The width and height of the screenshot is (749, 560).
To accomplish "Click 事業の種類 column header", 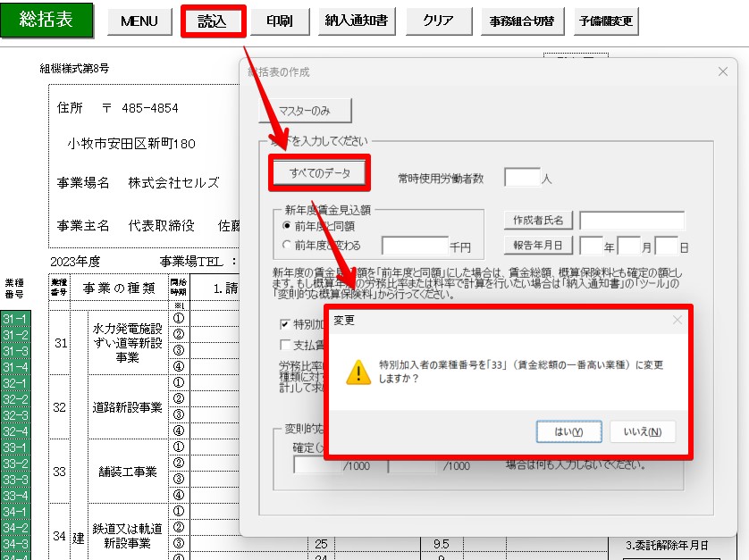I will pyautogui.click(x=119, y=288).
